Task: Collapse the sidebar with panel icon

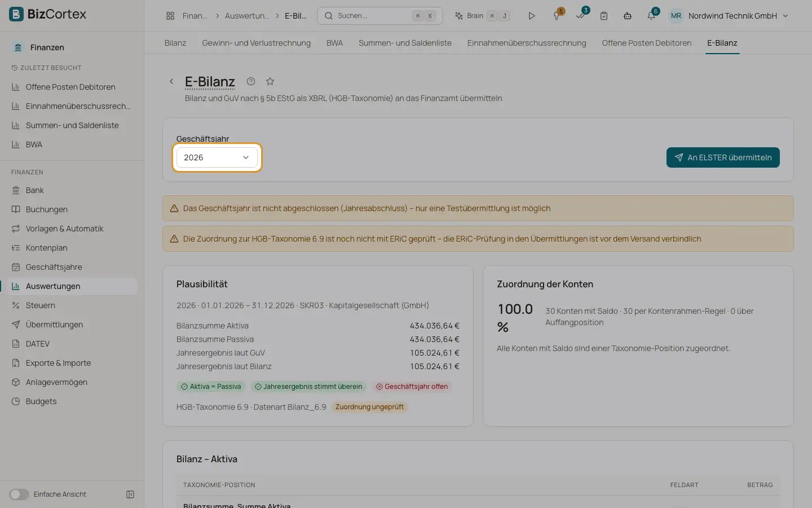Action: pyautogui.click(x=130, y=494)
